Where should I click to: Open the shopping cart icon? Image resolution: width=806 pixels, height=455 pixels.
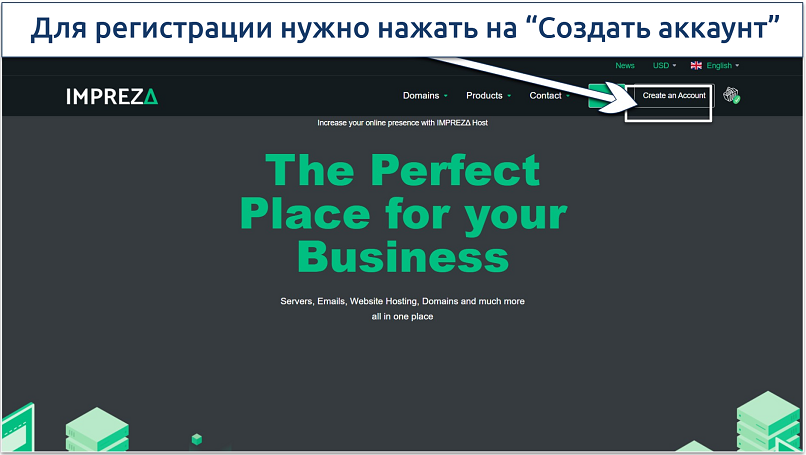pos(732,96)
